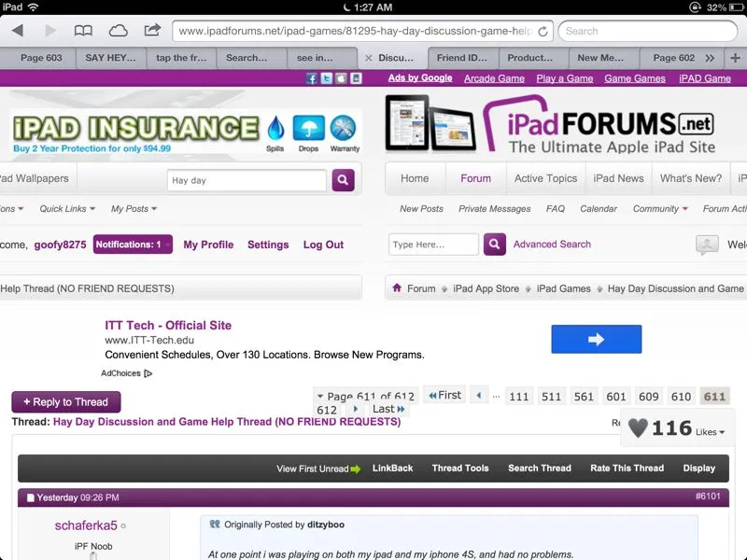Reload page using address bar icon
Image resolution: width=747 pixels, height=560 pixels.
tap(543, 31)
